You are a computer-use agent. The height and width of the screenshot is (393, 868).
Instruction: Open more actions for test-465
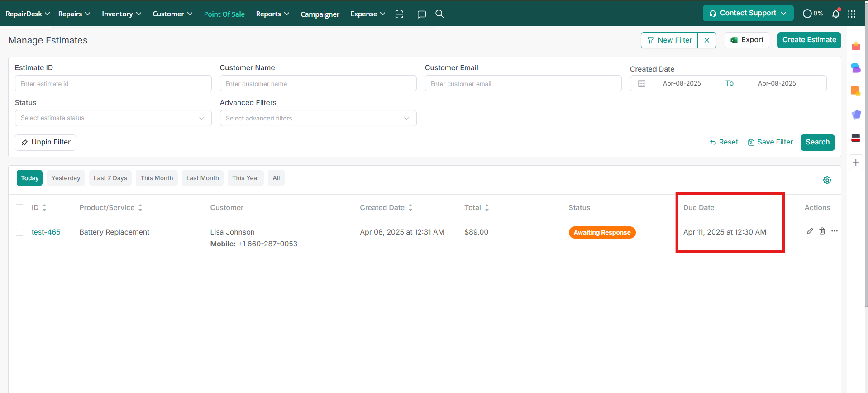pyautogui.click(x=835, y=231)
